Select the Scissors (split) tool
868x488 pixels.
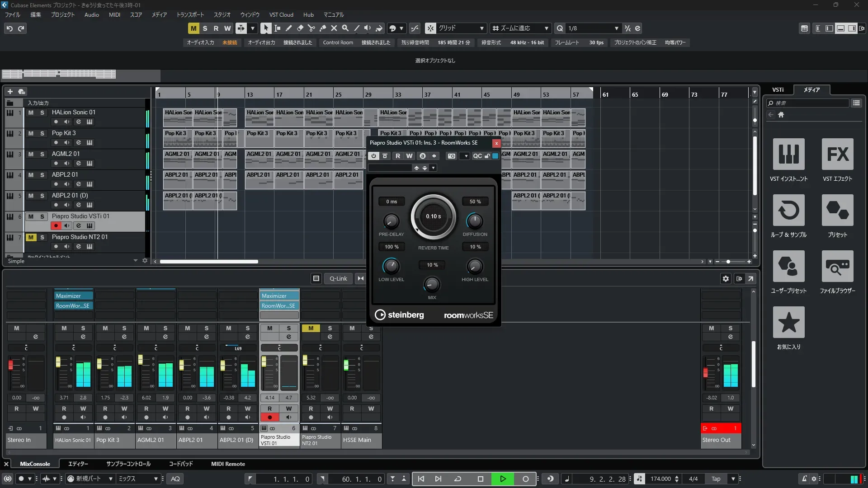(311, 28)
